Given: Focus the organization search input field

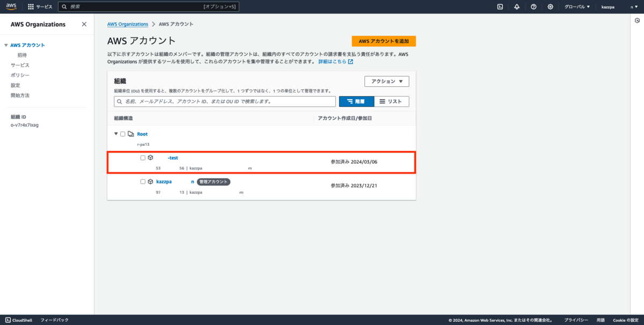Looking at the screenshot, I should pos(225,101).
